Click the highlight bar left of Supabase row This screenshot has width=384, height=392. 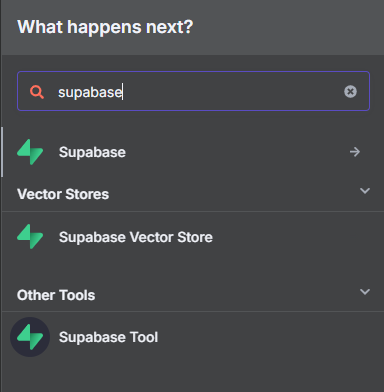2,152
